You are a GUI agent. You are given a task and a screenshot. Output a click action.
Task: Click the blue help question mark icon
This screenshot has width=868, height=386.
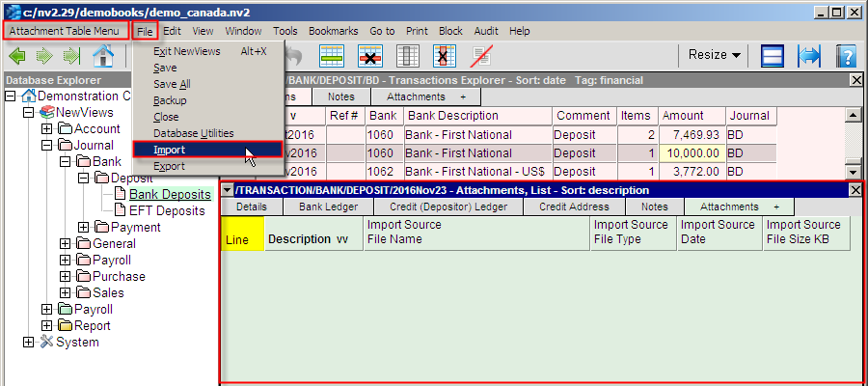(846, 55)
